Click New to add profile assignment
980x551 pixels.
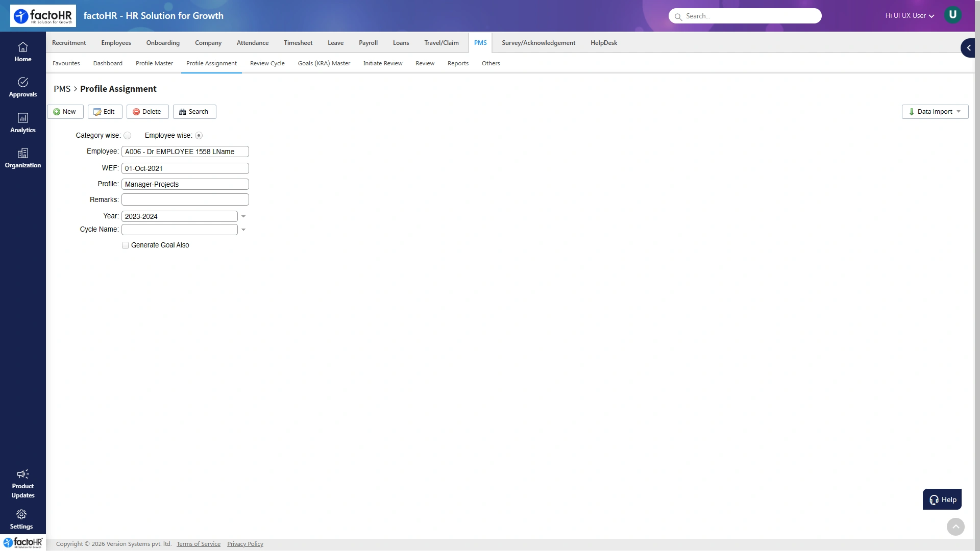coord(65,112)
